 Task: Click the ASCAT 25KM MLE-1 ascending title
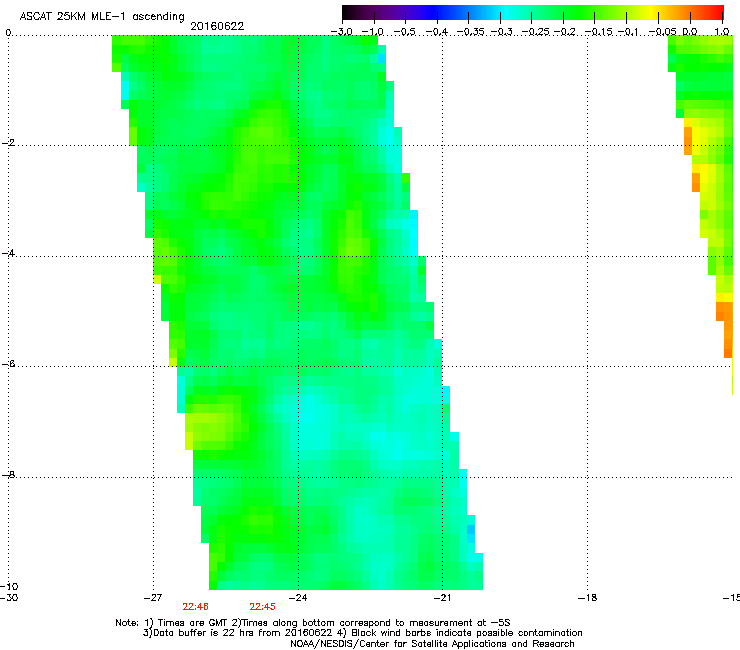tap(102, 17)
